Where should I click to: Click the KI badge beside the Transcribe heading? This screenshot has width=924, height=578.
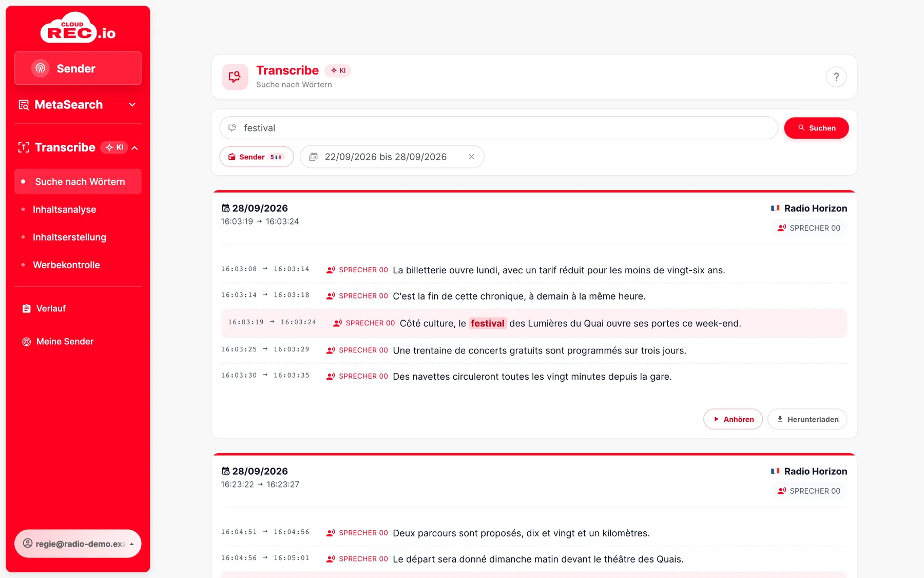(x=338, y=70)
